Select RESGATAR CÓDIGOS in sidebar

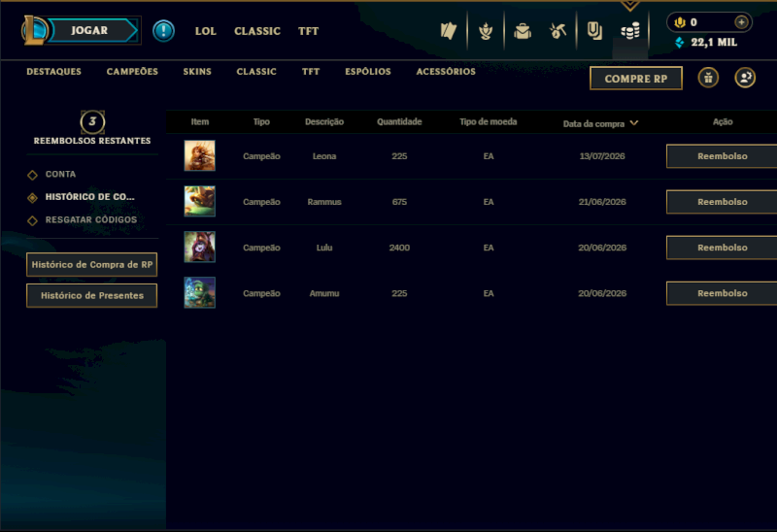[91, 220]
